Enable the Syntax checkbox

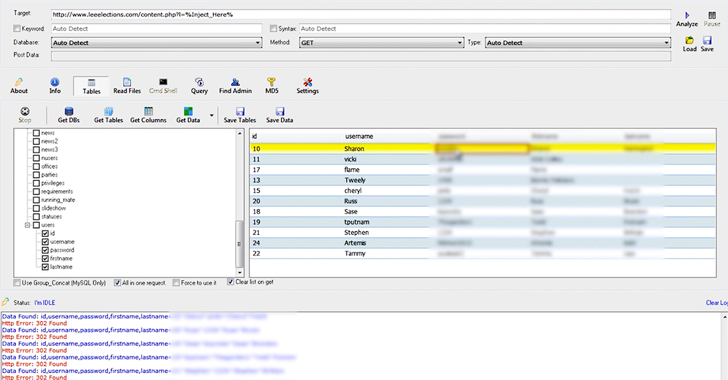273,29
